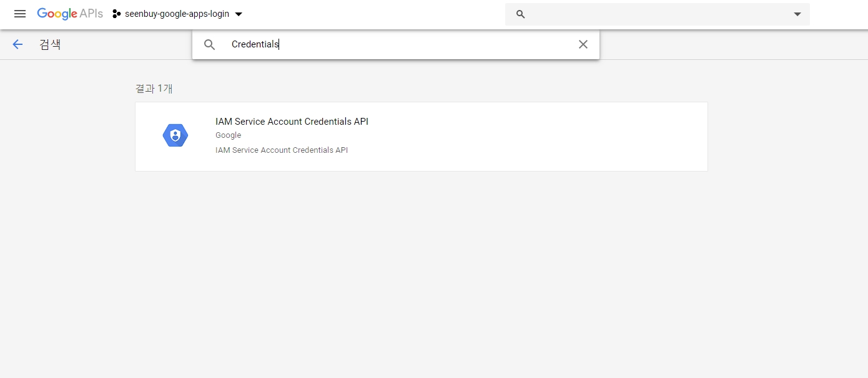Expand the top search bar dropdown arrow

(797, 14)
